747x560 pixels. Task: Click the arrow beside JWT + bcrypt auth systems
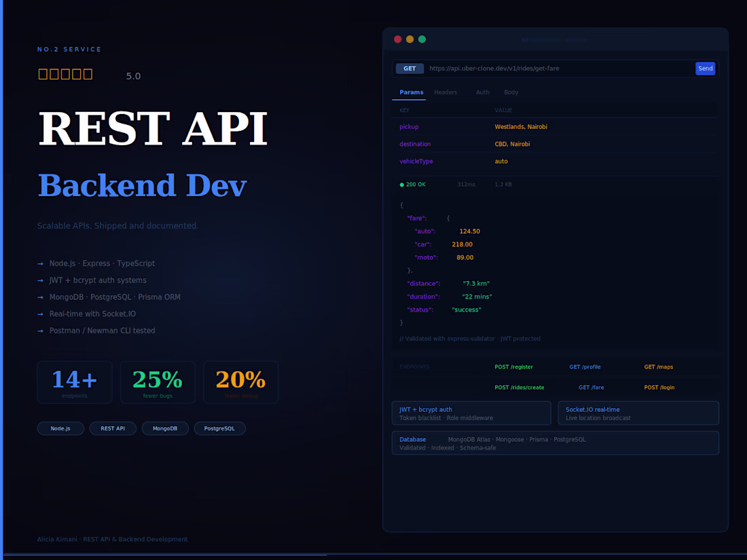point(41,280)
